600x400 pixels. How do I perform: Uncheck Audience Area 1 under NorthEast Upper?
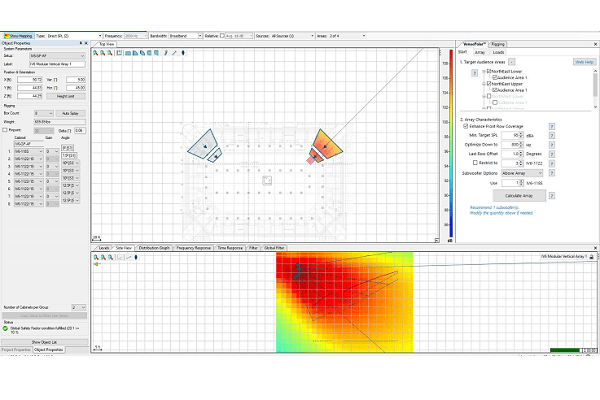495,90
